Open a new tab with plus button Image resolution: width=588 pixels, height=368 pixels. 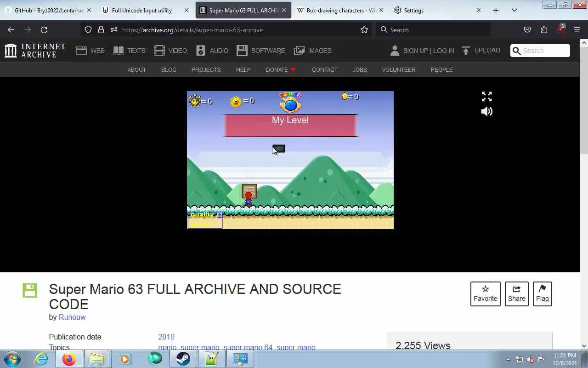496,10
